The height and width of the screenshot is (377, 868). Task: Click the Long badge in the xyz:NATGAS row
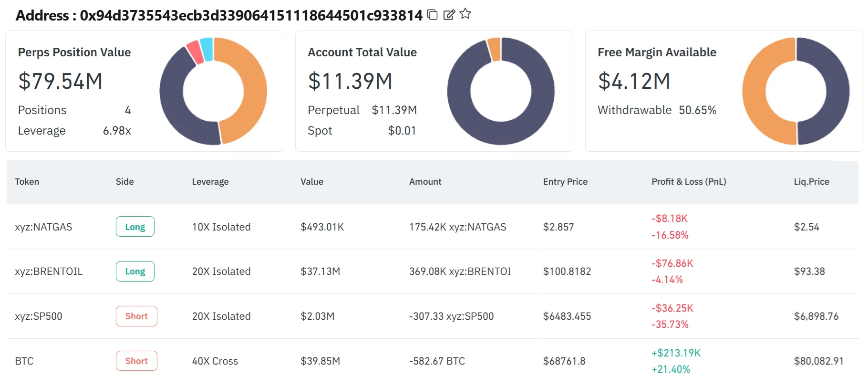point(135,227)
